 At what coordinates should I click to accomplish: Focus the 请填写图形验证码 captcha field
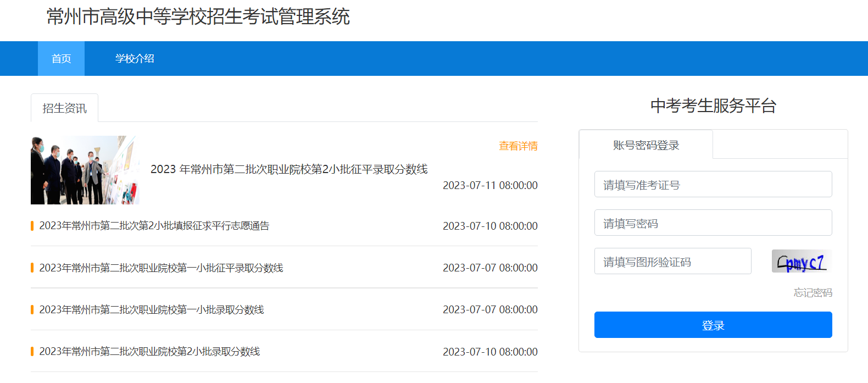coord(672,262)
